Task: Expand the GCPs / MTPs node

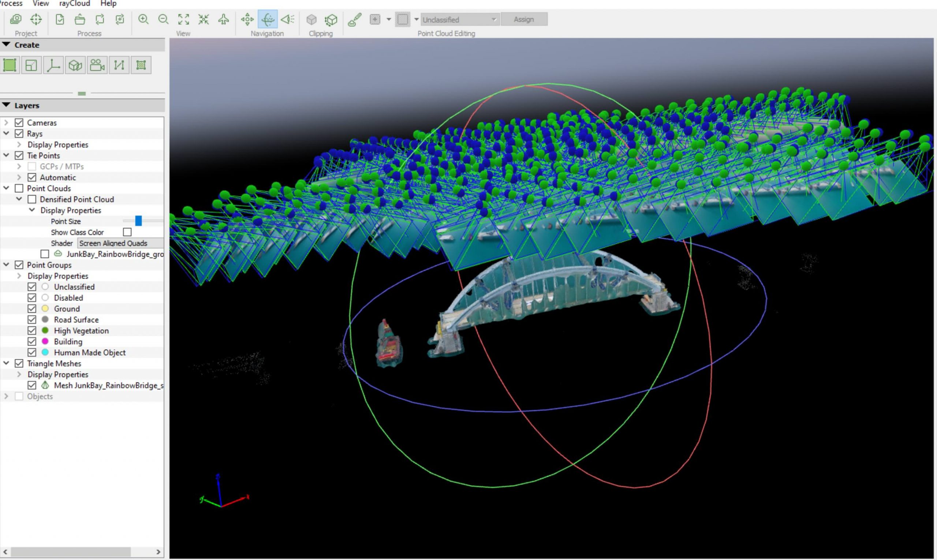Action: 19,166
